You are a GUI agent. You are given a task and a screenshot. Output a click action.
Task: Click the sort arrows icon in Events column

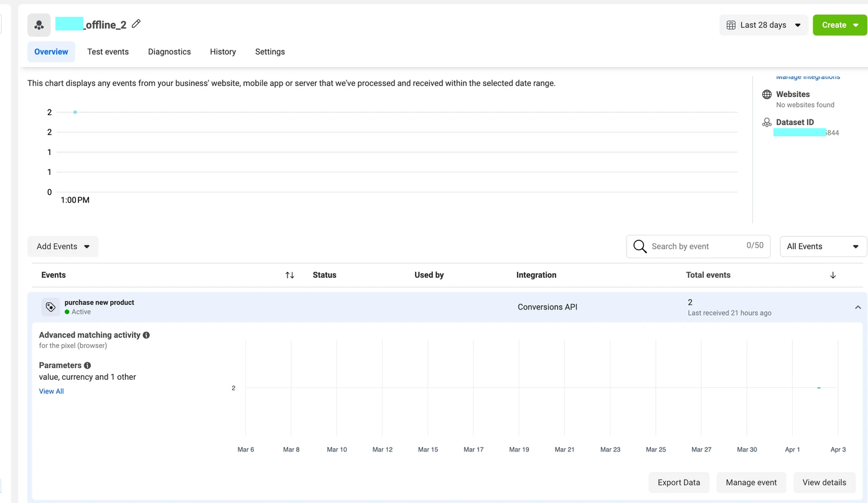tap(289, 275)
